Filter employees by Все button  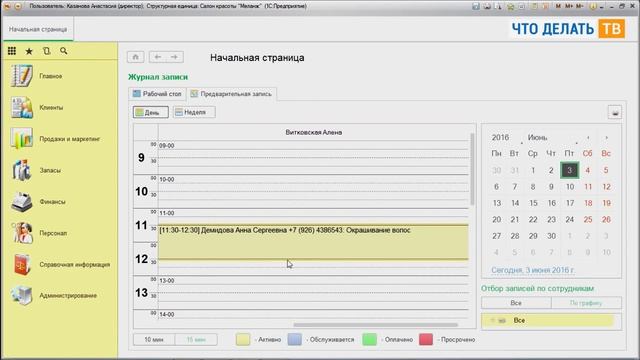[516, 303]
